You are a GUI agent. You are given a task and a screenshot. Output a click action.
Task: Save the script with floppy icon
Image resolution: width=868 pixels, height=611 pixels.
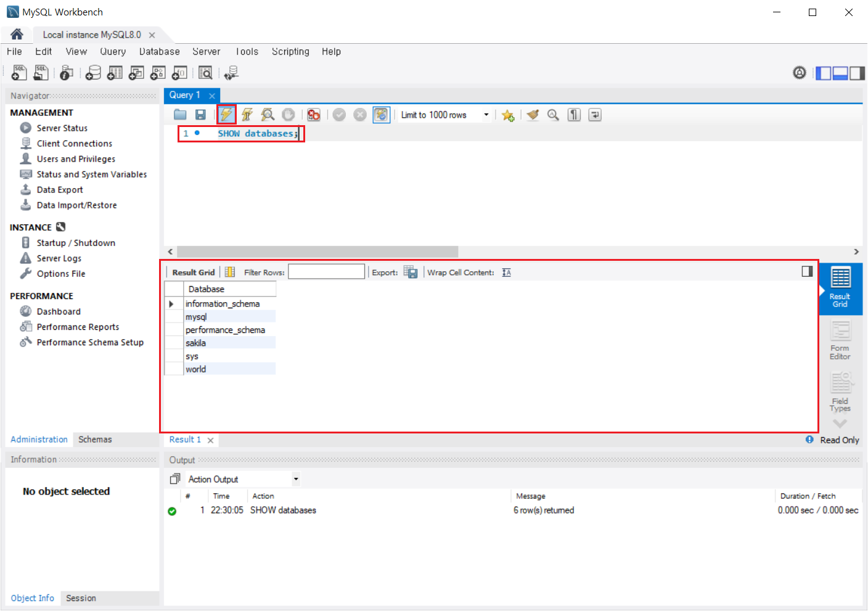(200, 115)
